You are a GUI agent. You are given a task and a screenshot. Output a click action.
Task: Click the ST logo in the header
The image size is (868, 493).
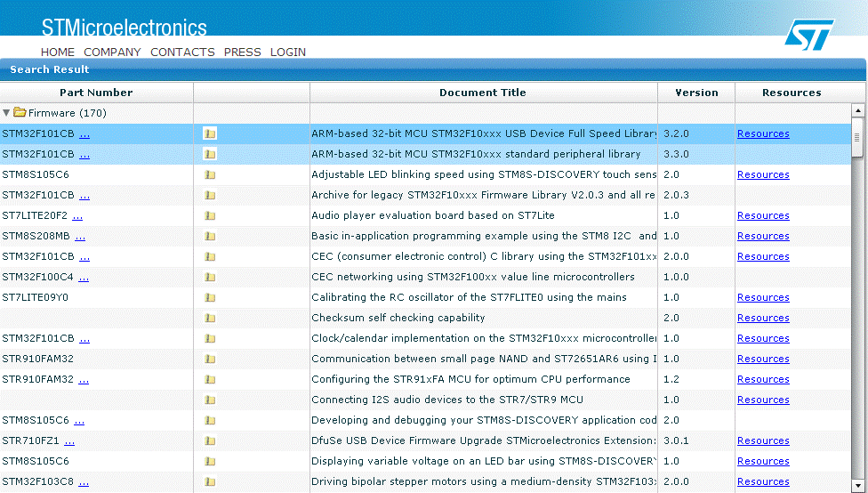pos(808,35)
